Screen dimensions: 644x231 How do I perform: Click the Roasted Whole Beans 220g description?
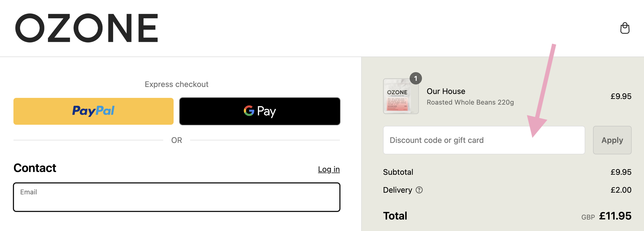pos(470,102)
